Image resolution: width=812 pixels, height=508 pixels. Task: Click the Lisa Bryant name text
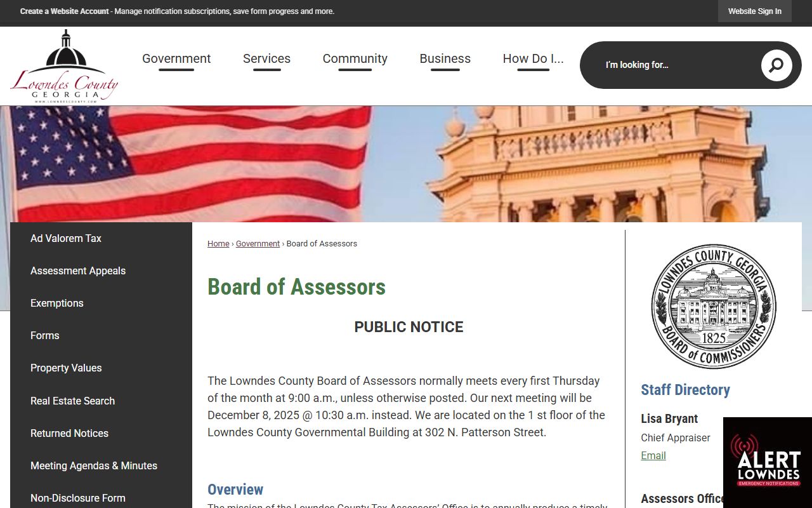(669, 418)
